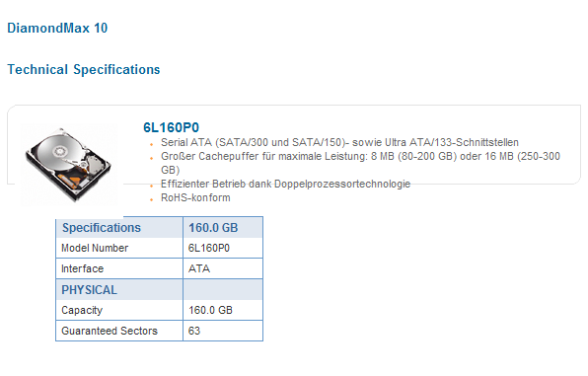Click the 160.0 GB column header
588x376 pixels.
tap(223, 227)
